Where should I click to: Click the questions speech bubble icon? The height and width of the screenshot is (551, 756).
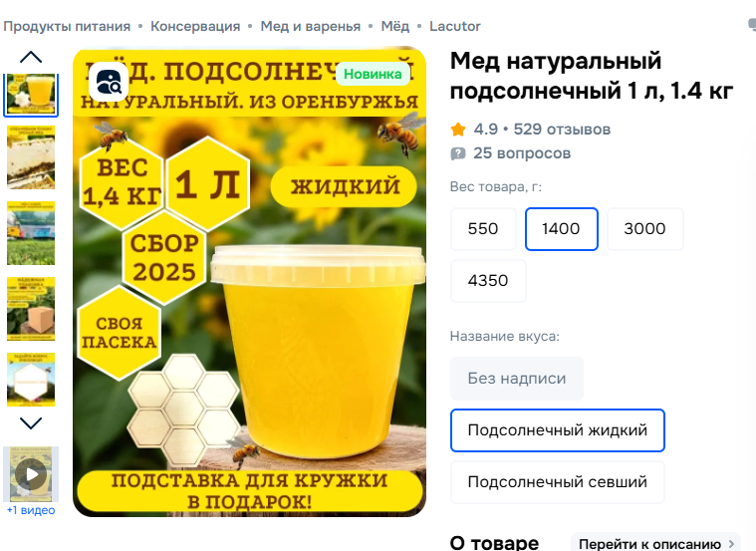coord(458,153)
